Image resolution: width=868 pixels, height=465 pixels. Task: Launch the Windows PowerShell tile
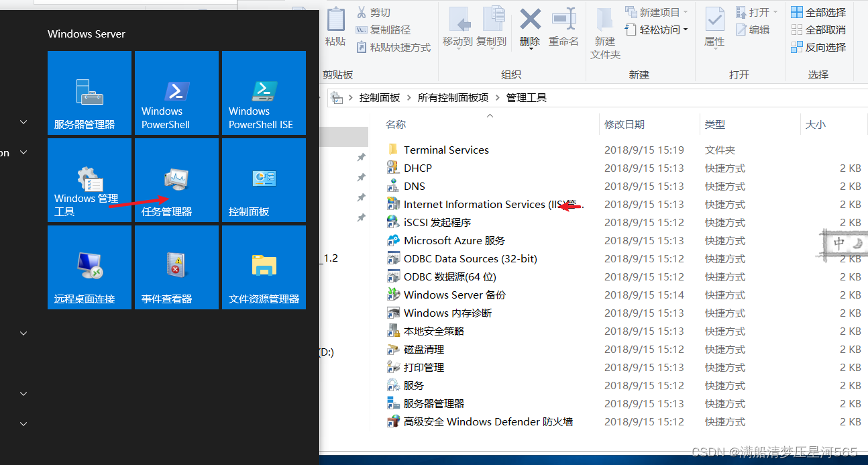(x=176, y=93)
